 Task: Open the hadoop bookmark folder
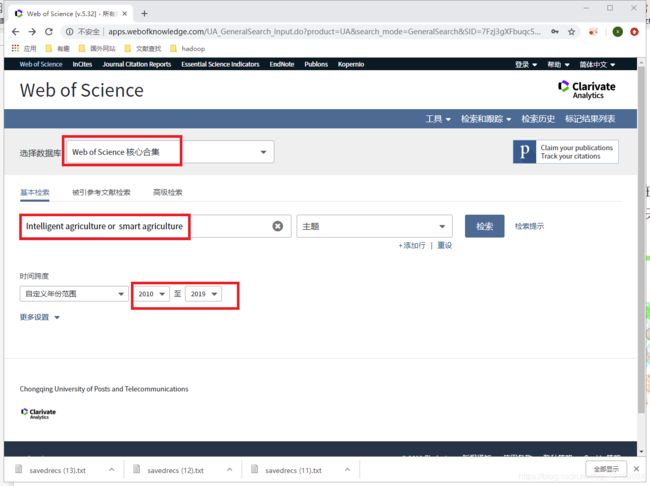point(188,49)
